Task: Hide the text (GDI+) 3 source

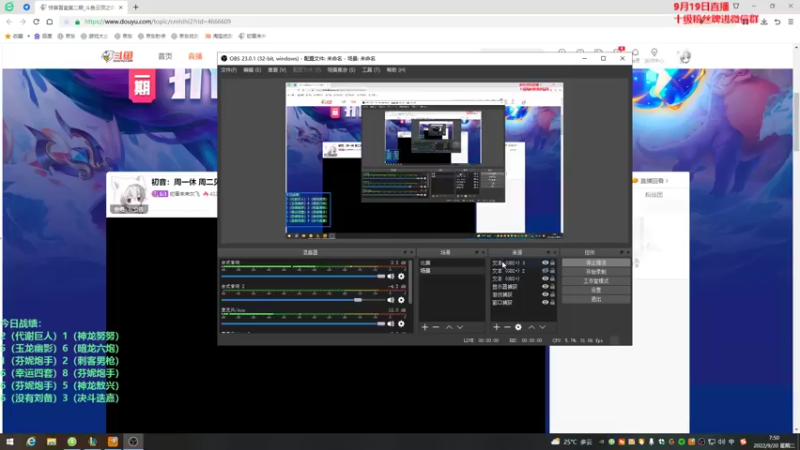Action: point(545,263)
